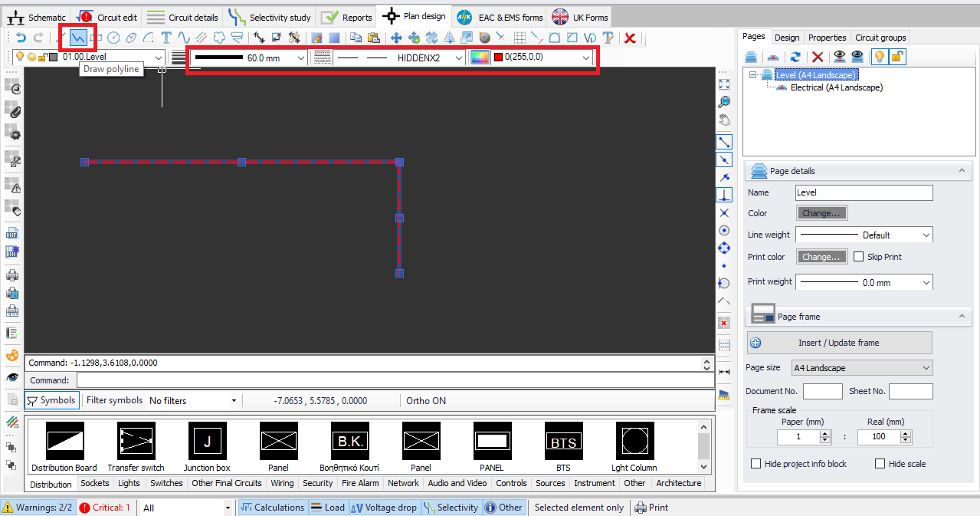Select the Junction box symbol
Image resolution: width=980 pixels, height=516 pixels.
point(207,447)
